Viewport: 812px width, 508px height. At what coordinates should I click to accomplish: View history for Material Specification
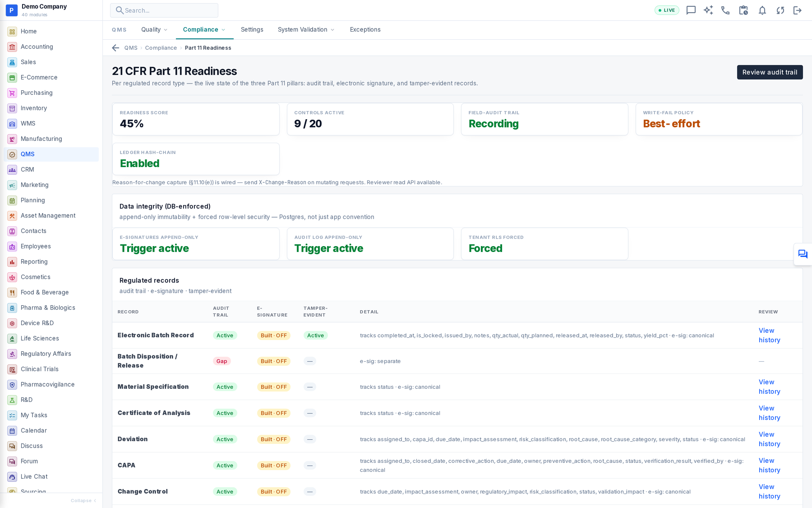click(x=770, y=387)
